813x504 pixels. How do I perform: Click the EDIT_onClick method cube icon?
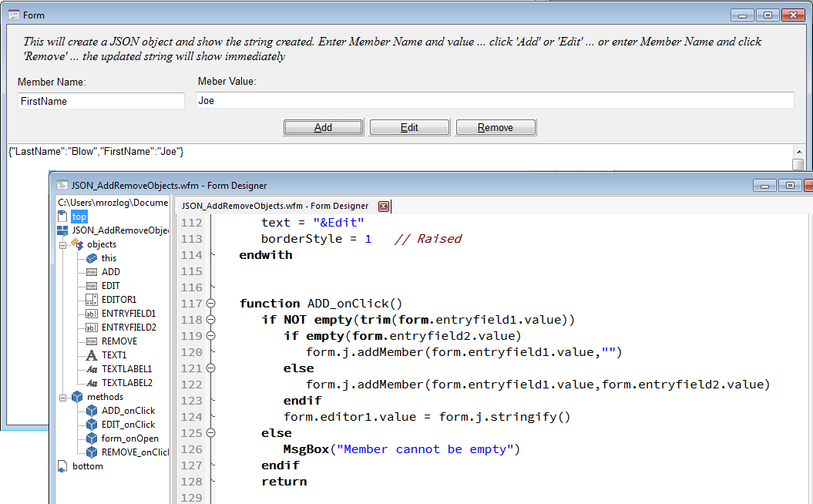[x=92, y=425]
